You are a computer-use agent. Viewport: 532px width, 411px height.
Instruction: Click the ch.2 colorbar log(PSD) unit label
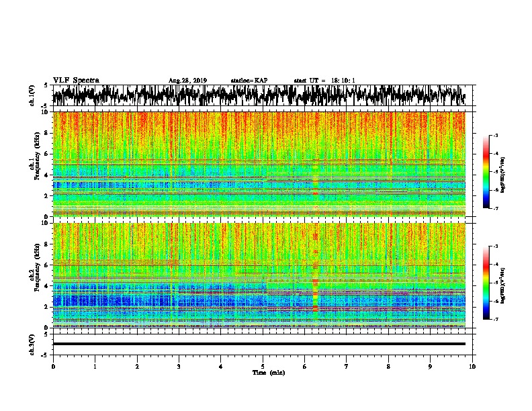point(503,285)
